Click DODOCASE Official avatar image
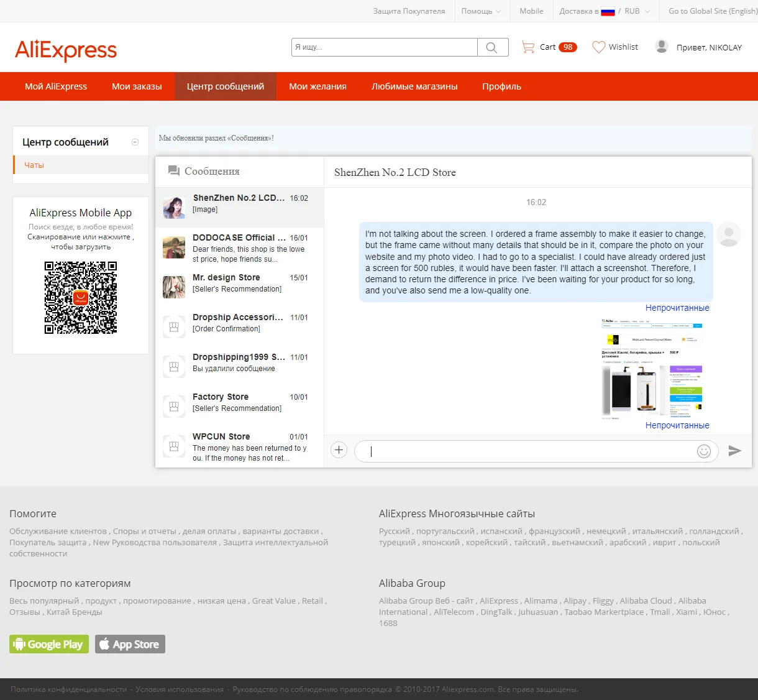Screen dimensions: 758x700 tap(174, 247)
